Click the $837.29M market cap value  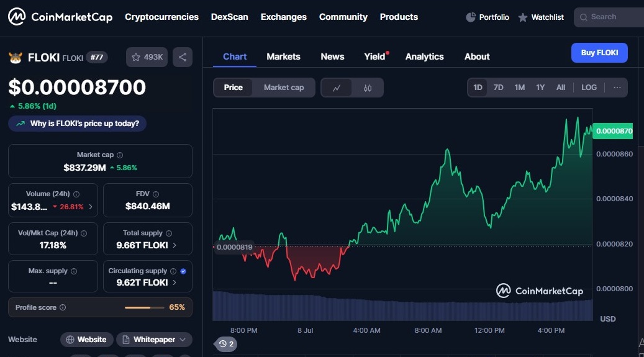click(84, 168)
